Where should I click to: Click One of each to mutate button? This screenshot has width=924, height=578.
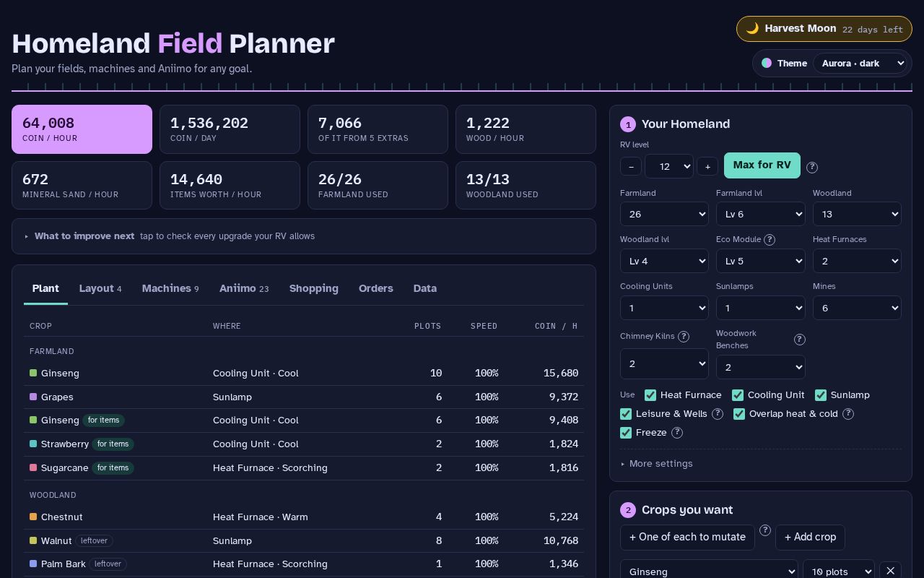coord(687,538)
